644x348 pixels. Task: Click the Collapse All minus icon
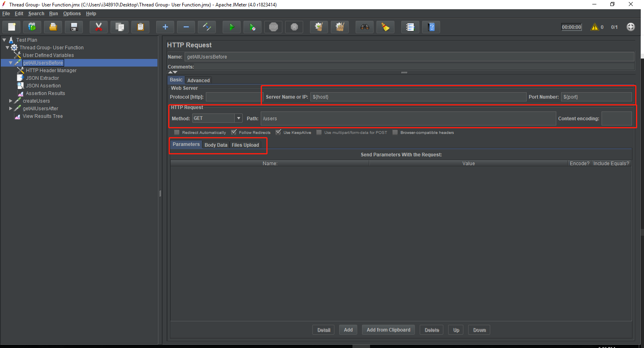(x=186, y=27)
